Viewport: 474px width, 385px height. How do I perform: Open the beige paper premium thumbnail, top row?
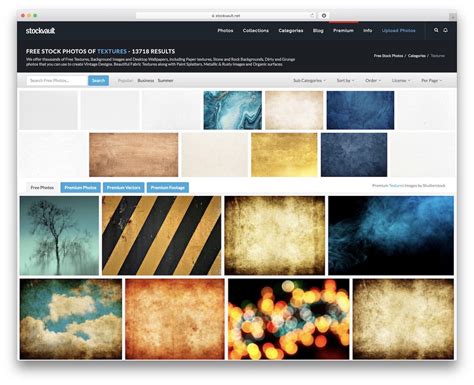click(x=294, y=110)
